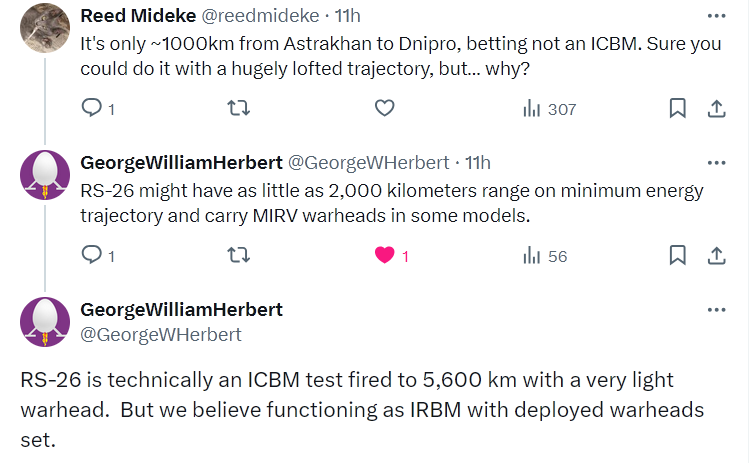Viewport: 751px width, 463px height.
Task: Open more options on Reed Mideke's tweet
Action: pos(716,16)
